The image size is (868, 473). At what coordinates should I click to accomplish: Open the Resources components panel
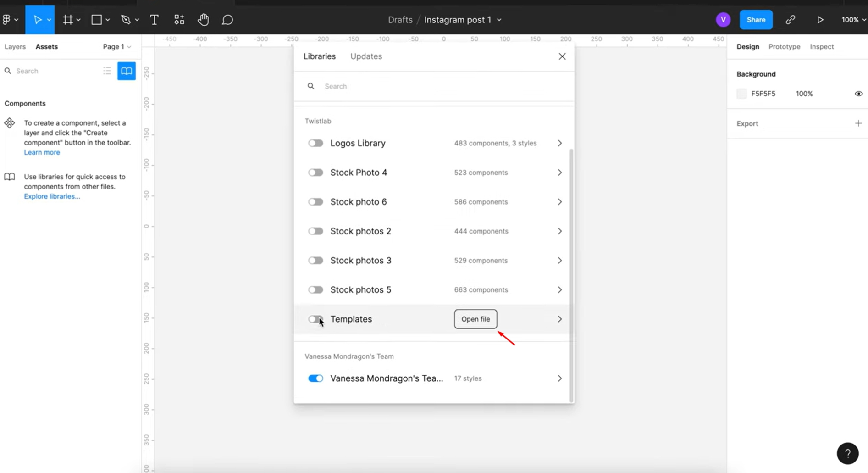(179, 19)
